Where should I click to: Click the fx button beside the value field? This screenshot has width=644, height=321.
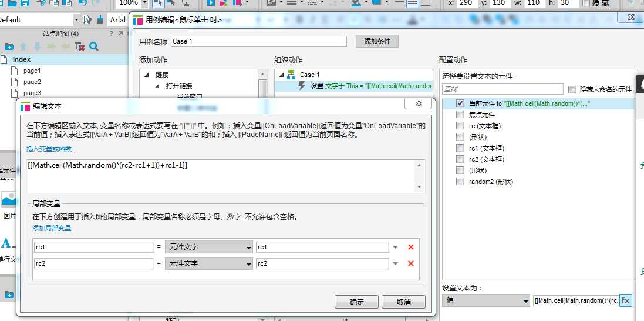coord(625,300)
